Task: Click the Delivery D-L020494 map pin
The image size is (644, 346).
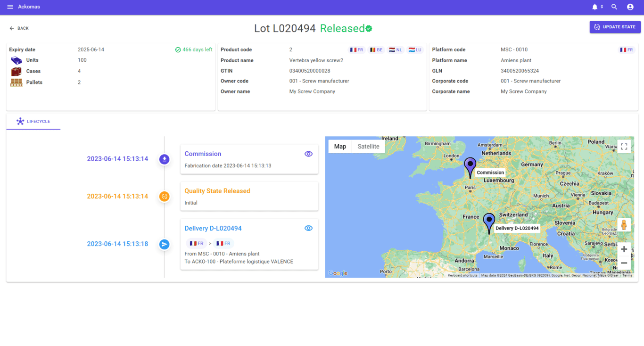Action: point(489,223)
